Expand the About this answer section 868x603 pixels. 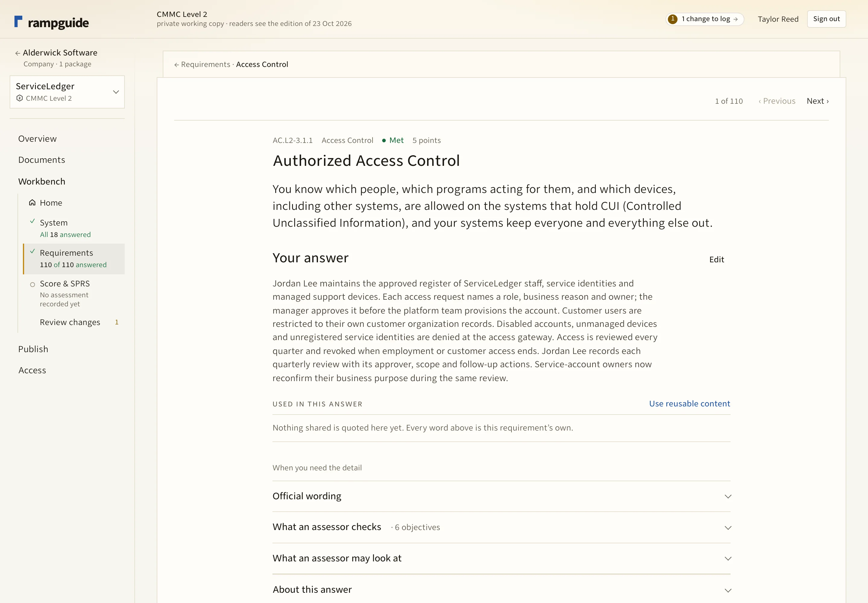(x=502, y=590)
